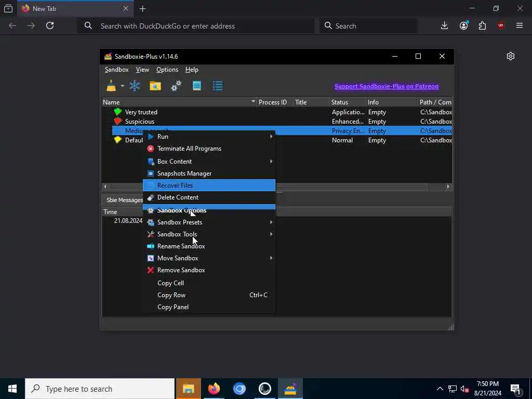Choose Remove Sandbox
The image size is (532, 399).
click(209, 270)
